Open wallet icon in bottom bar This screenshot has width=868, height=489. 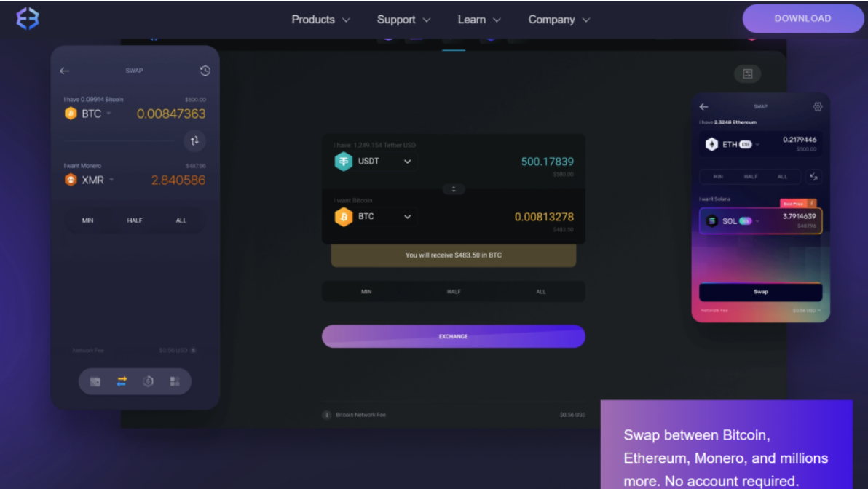[95, 382]
